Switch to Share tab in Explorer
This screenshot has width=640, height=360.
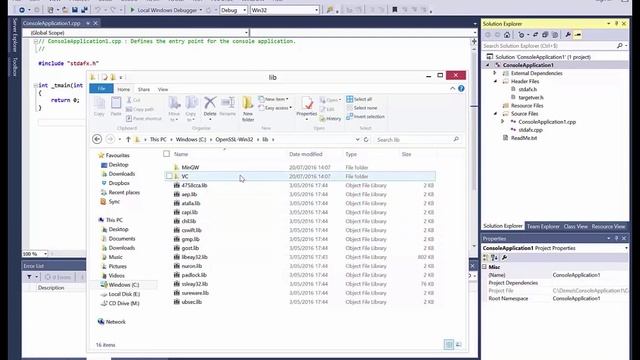144,89
